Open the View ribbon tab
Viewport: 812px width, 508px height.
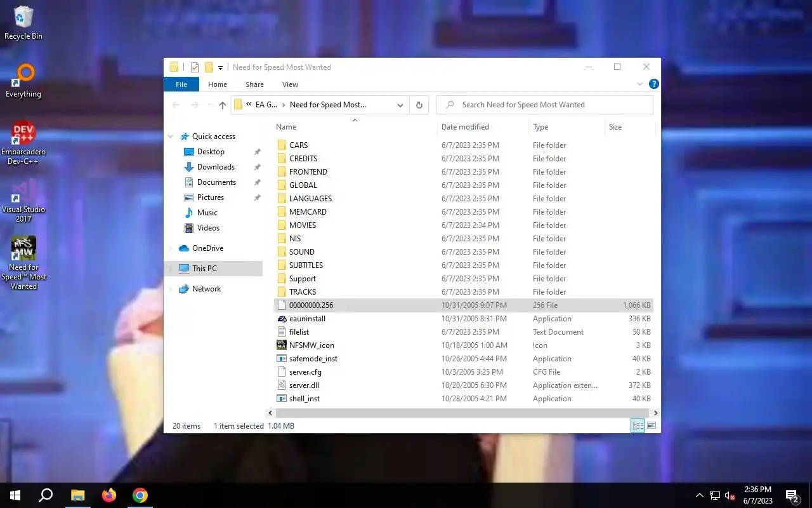[x=290, y=84]
